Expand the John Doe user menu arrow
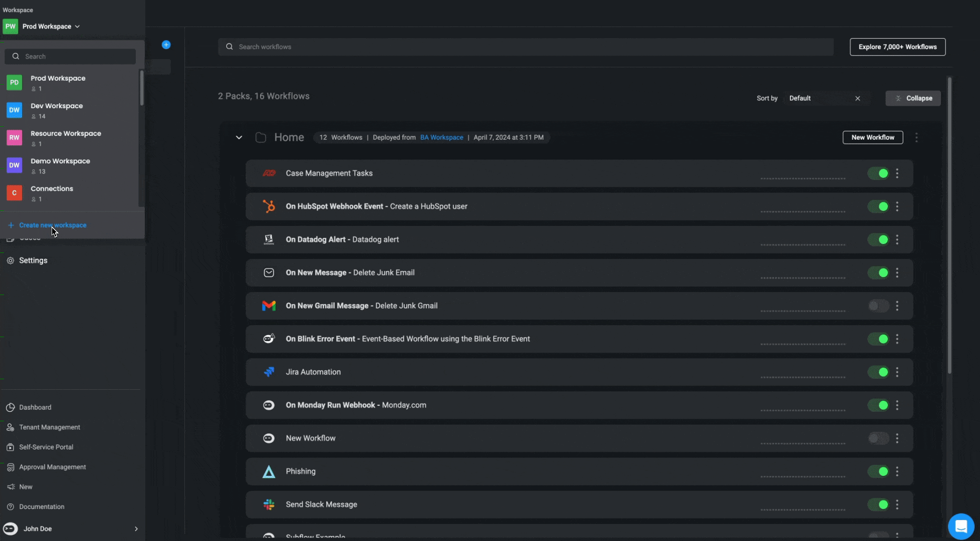980x541 pixels. (136, 529)
